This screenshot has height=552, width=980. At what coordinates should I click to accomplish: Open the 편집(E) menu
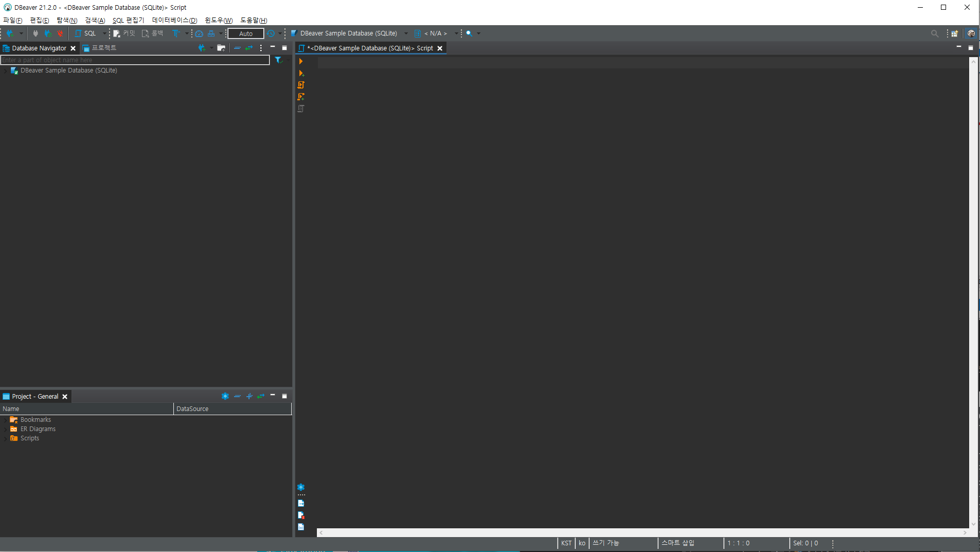pyautogui.click(x=40, y=20)
